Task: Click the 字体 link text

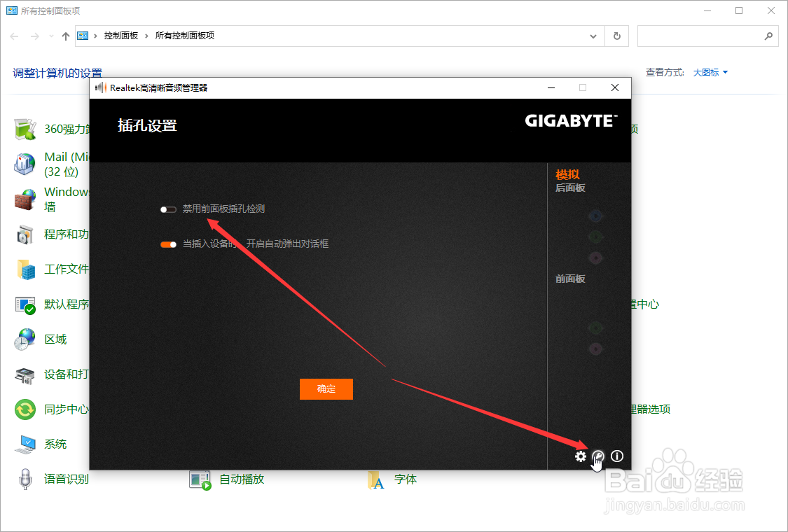Action: tap(406, 479)
